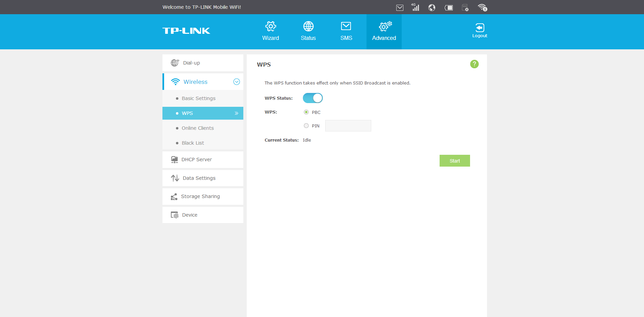Open the unread messages envelope status icon

click(400, 7)
